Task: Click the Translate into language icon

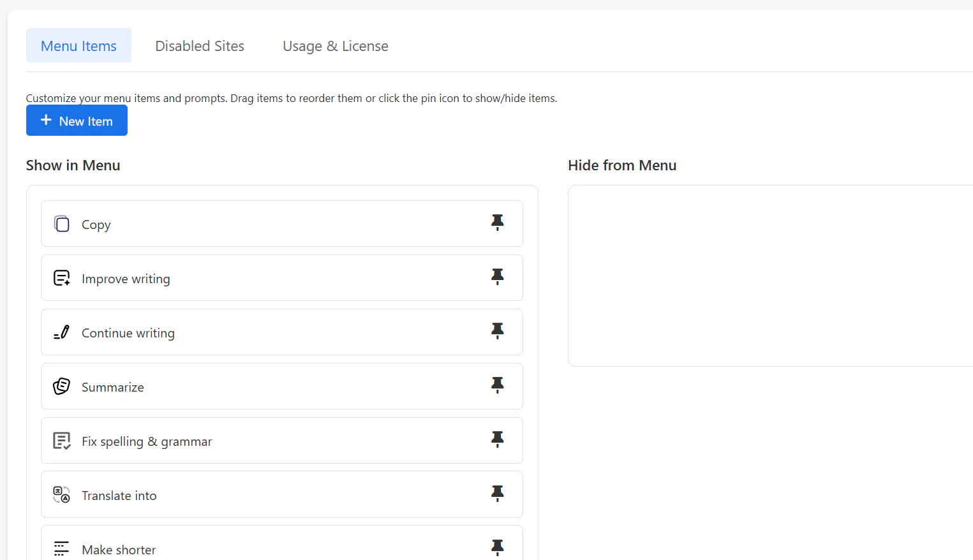Action: pyautogui.click(x=61, y=494)
